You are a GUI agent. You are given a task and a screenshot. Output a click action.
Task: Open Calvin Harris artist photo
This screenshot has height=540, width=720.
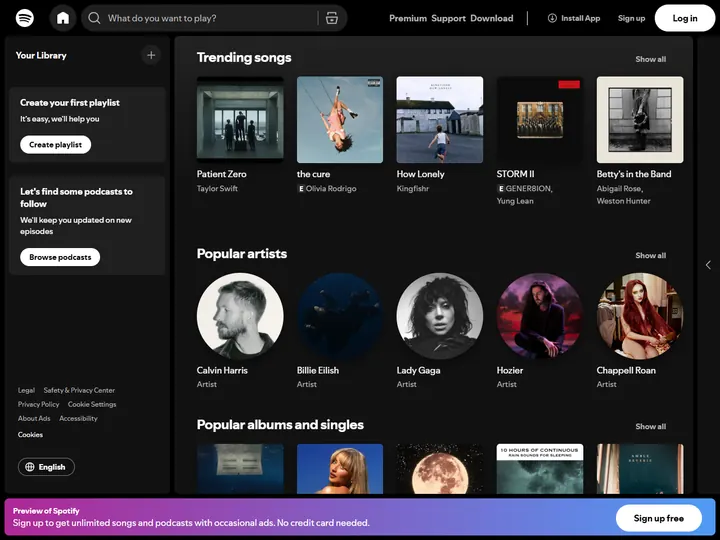(x=240, y=316)
